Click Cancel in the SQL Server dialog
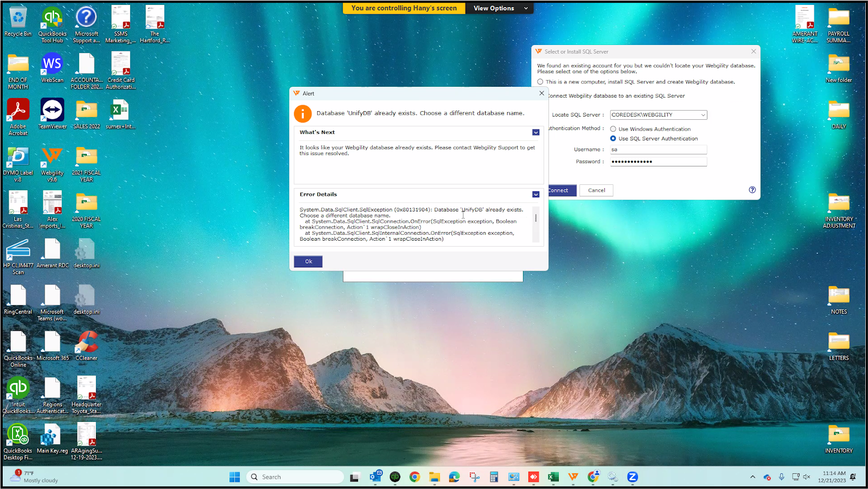Image resolution: width=868 pixels, height=489 pixels. pos(596,190)
